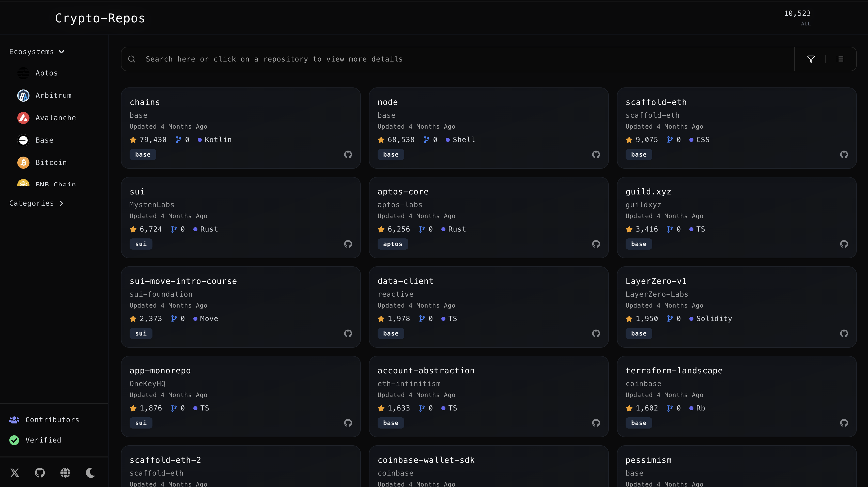This screenshot has height=487, width=868.
Task: Toggle the Verified filter
Action: (x=35, y=440)
